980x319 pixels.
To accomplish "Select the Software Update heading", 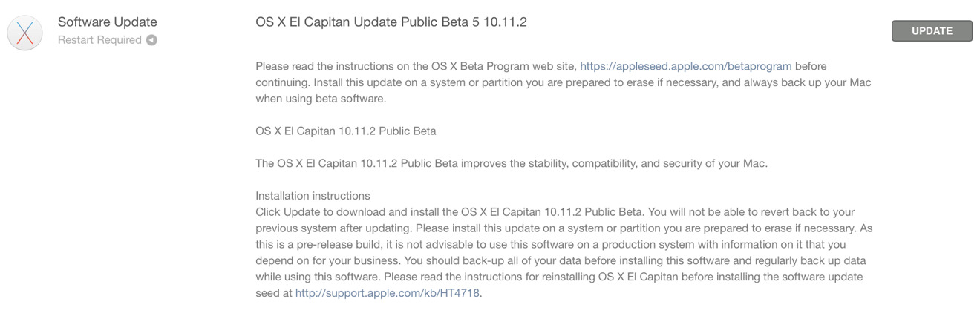I will tap(108, 22).
